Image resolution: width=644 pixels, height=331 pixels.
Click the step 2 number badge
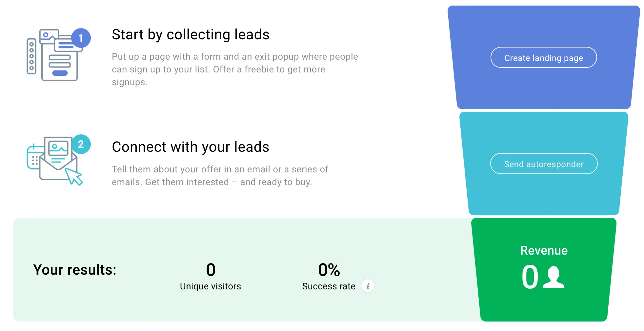click(x=81, y=144)
